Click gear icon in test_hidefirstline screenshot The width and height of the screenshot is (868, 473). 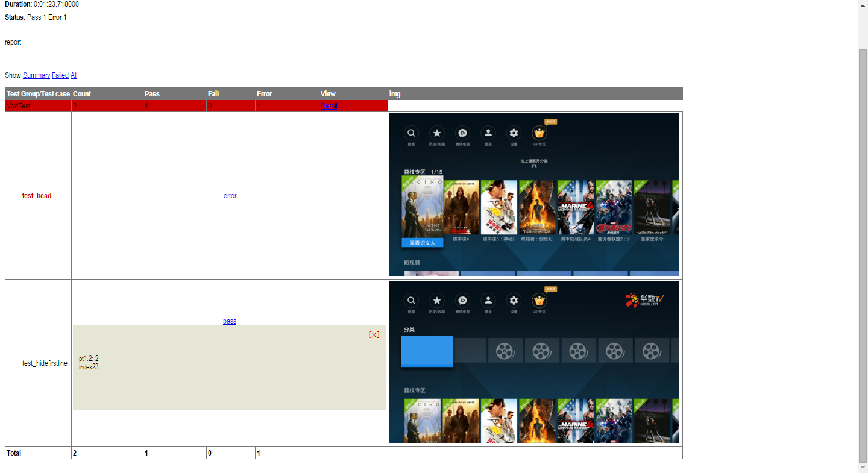coord(514,300)
